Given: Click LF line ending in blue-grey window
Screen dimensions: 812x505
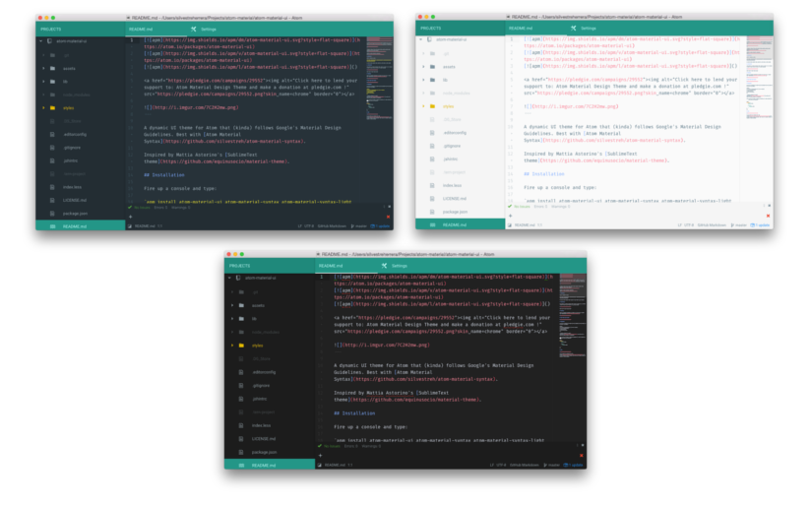Looking at the screenshot, I should (x=300, y=226).
